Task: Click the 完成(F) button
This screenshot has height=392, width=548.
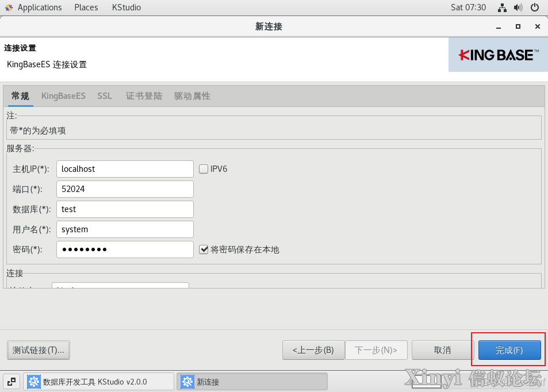Action: coord(509,350)
